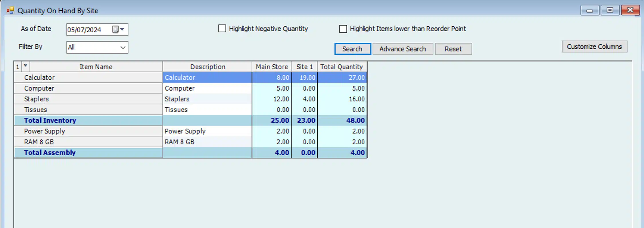Minimize the Quantity On Hand window
This screenshot has width=644, height=228.
point(589,11)
